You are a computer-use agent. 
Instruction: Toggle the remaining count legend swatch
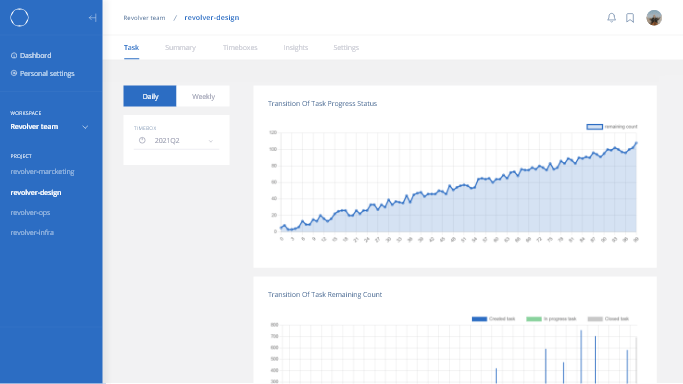pyautogui.click(x=595, y=127)
